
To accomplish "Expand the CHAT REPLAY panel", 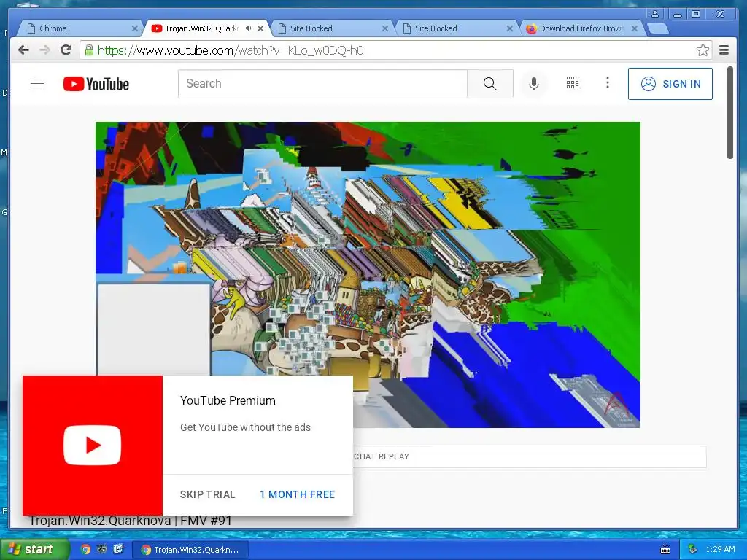I will pos(529,456).
